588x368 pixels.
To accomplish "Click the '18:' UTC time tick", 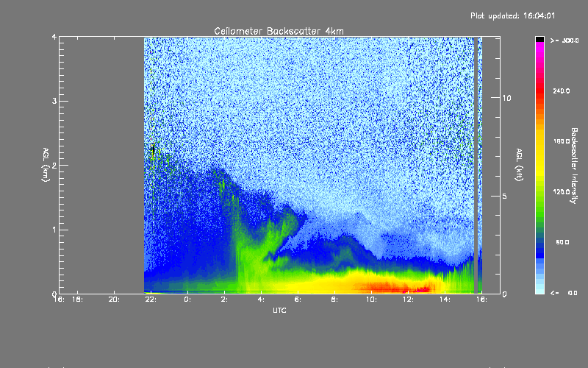I will pos(77,300).
